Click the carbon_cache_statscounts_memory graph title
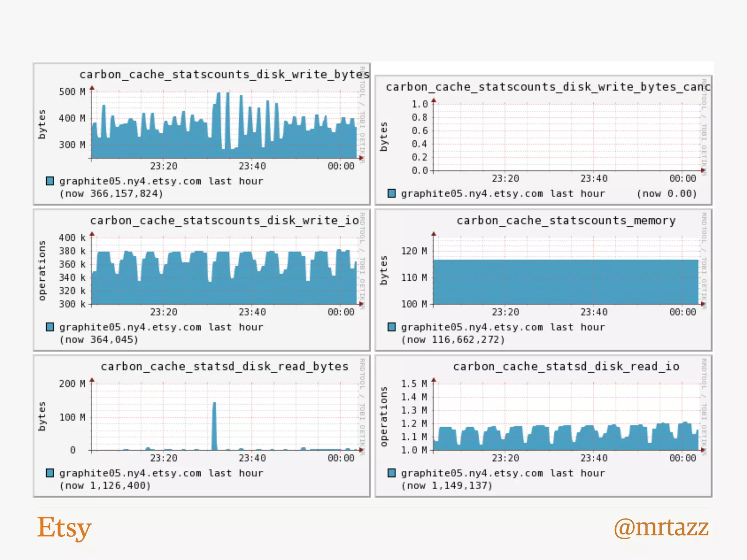747x560 pixels. tap(566, 221)
